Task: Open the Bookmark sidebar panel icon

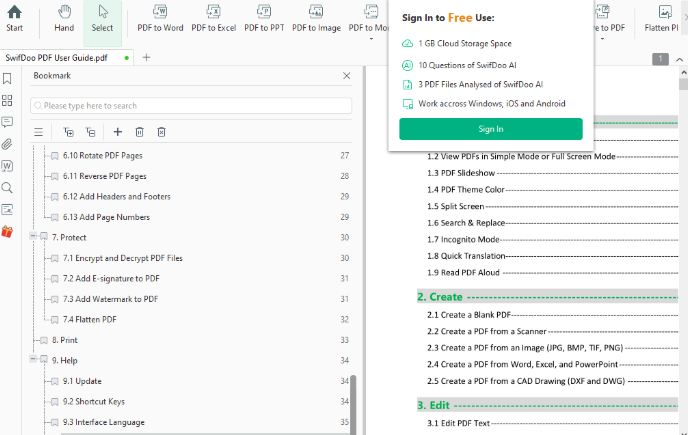Action: pyautogui.click(x=7, y=79)
